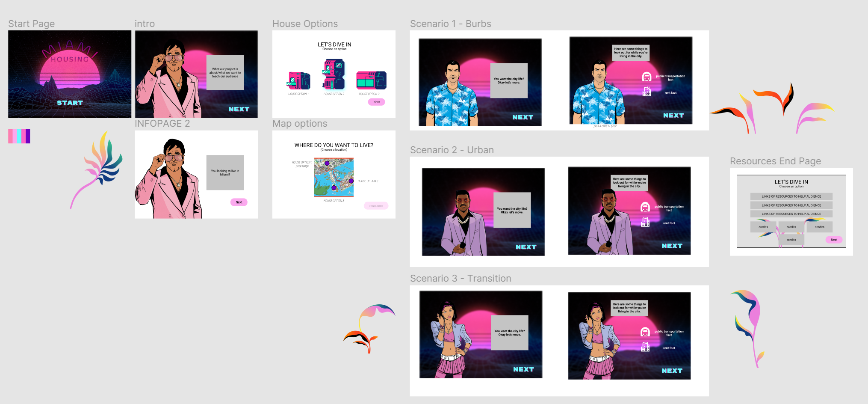Click the pink Next button in House Options
868x404 pixels.
[x=376, y=102]
